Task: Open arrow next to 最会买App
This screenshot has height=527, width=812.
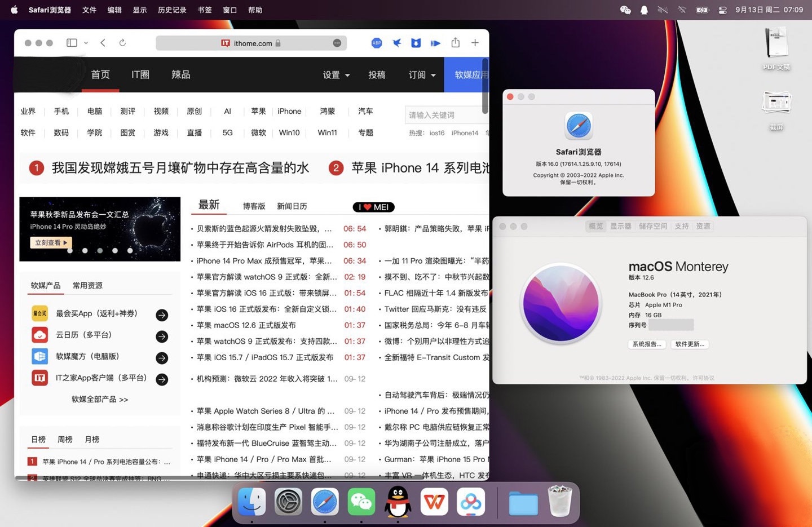Action: (x=162, y=315)
